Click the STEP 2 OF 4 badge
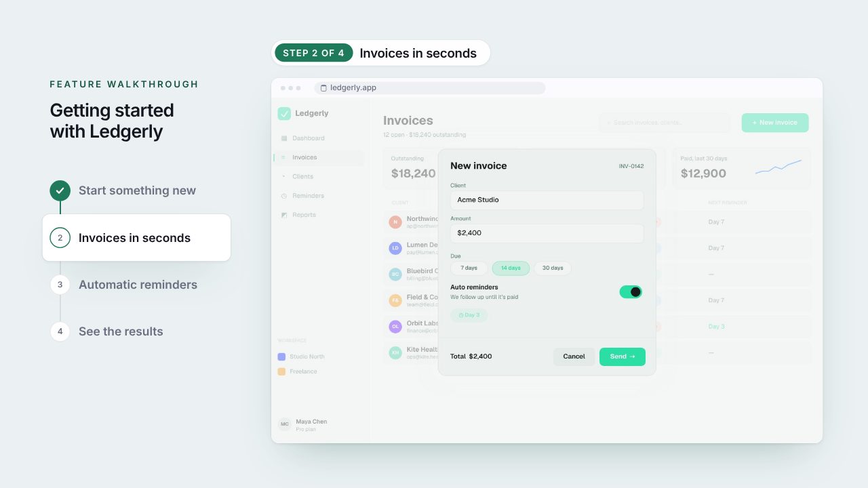This screenshot has height=488, width=868. (314, 53)
